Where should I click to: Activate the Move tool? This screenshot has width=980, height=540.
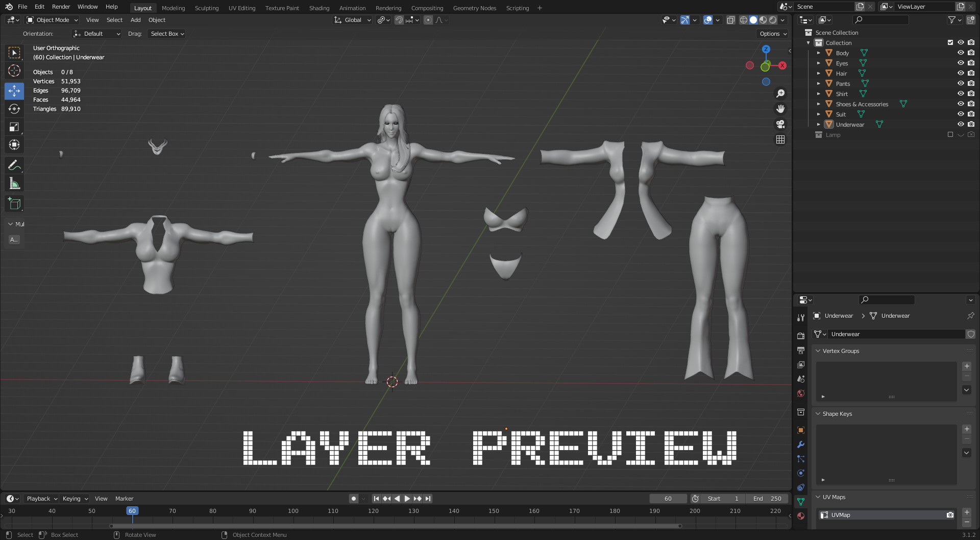[14, 91]
